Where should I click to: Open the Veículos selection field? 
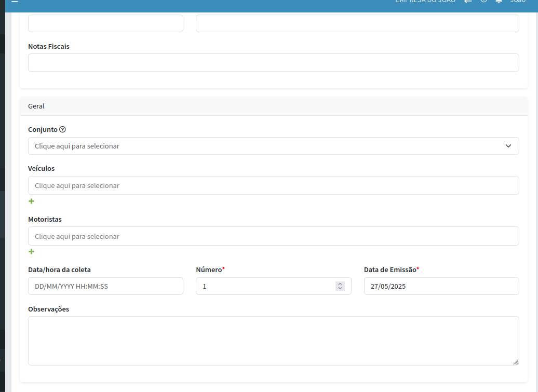tap(273, 185)
